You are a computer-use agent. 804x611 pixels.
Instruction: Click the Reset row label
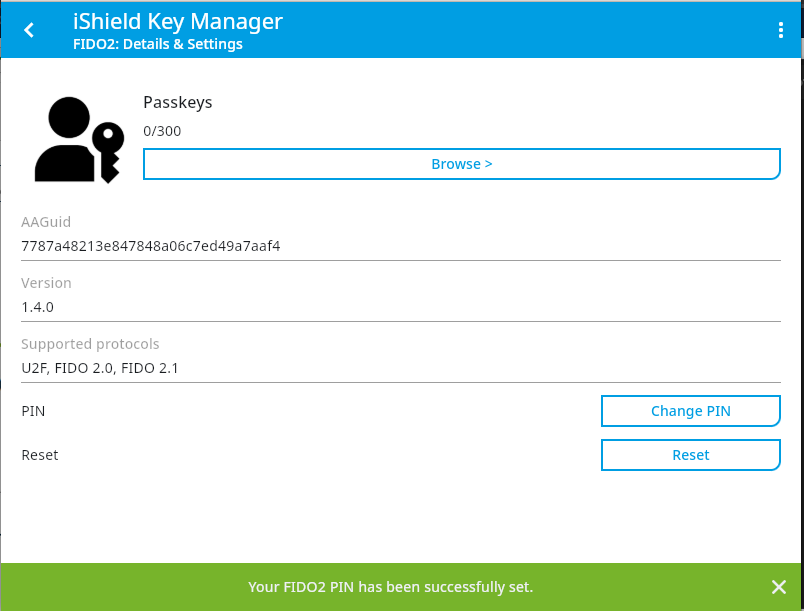pos(40,455)
